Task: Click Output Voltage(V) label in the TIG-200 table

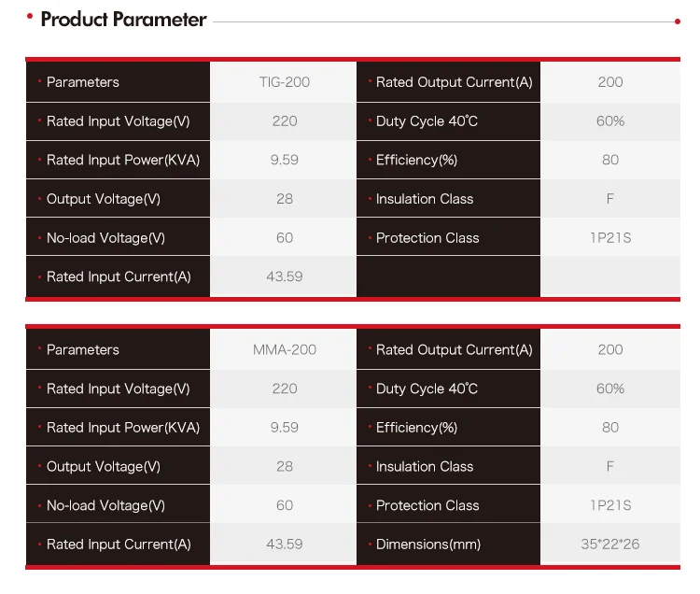Action: pyautogui.click(x=103, y=199)
